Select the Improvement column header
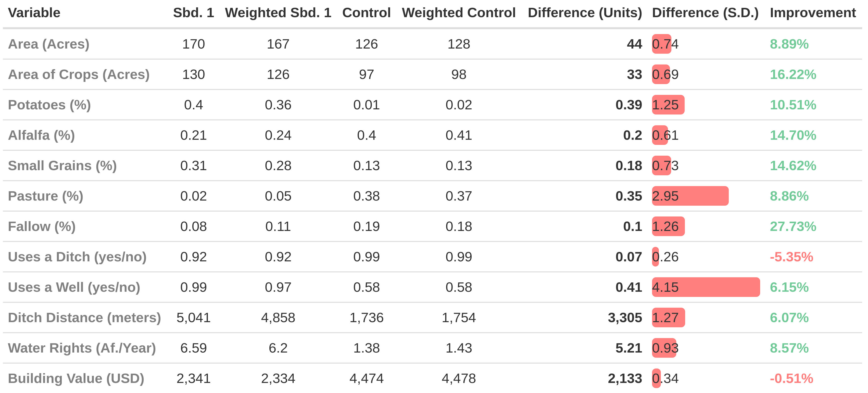This screenshot has width=868, height=393. point(812,13)
